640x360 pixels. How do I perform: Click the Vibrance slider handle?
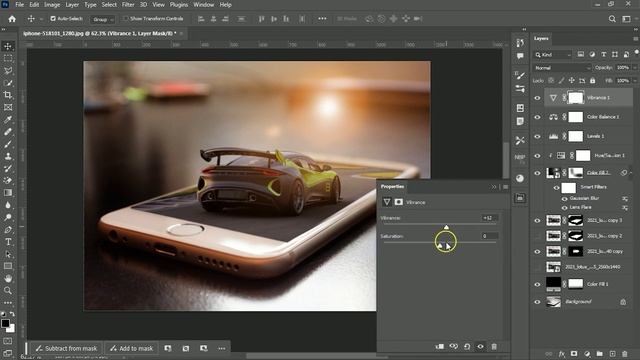coord(446,227)
